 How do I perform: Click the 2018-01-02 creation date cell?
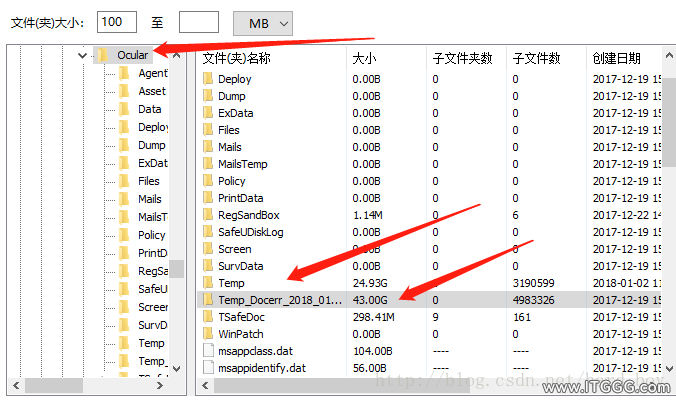626,283
